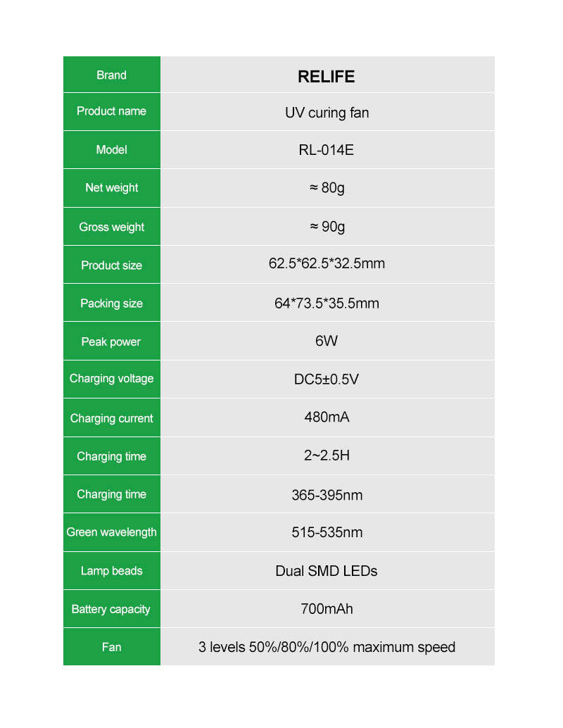This screenshot has height=728, width=563.
Task: Click the Charging voltage label
Action: click(111, 379)
